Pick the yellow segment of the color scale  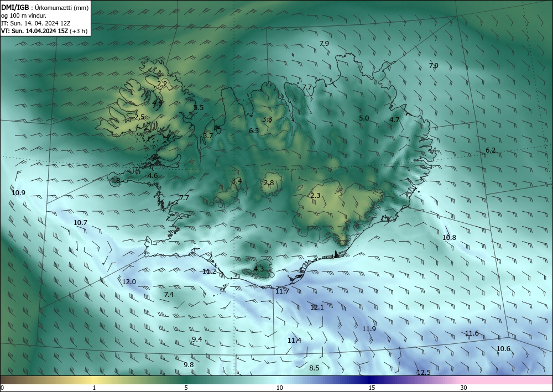point(92,380)
